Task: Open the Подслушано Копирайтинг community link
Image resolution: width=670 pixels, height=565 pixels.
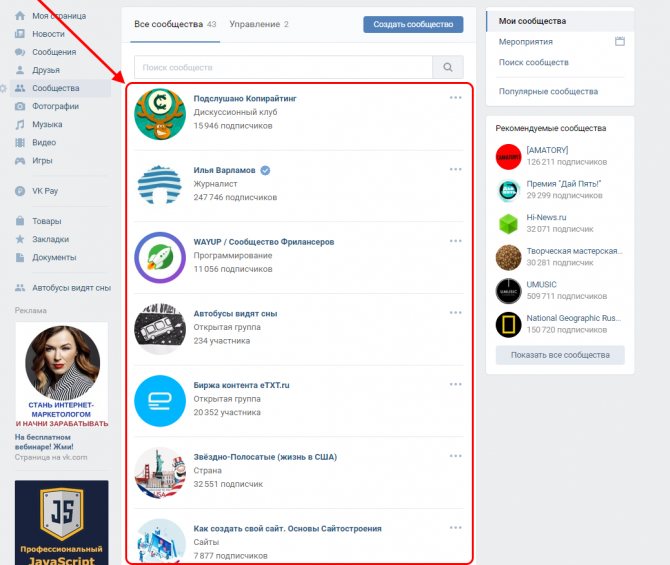Action: 245,98
